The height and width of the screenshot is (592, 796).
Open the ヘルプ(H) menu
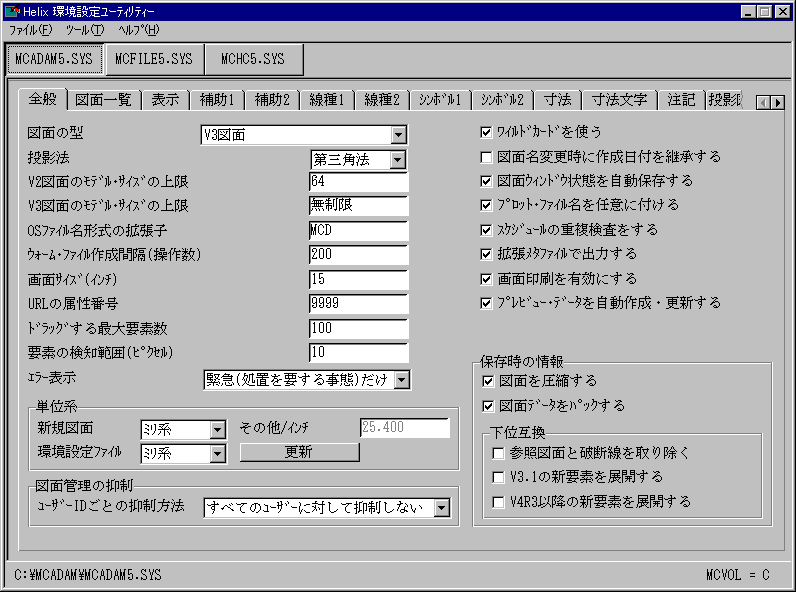[x=138, y=30]
